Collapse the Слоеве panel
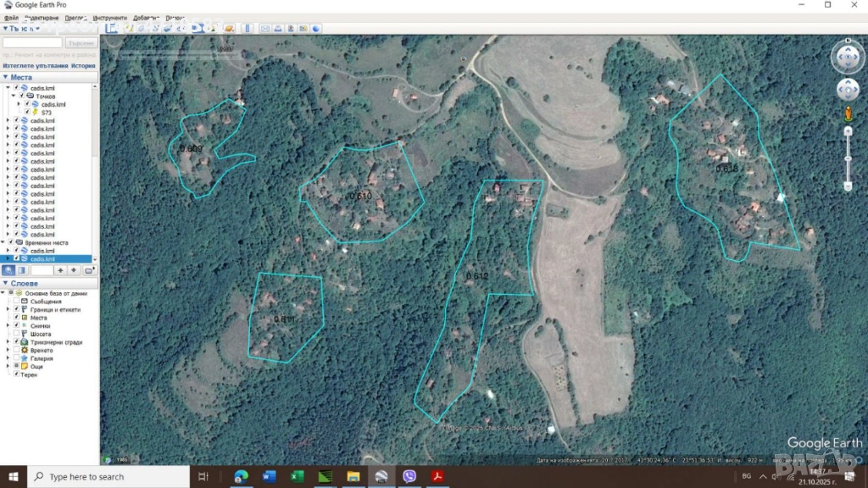 (x=5, y=283)
